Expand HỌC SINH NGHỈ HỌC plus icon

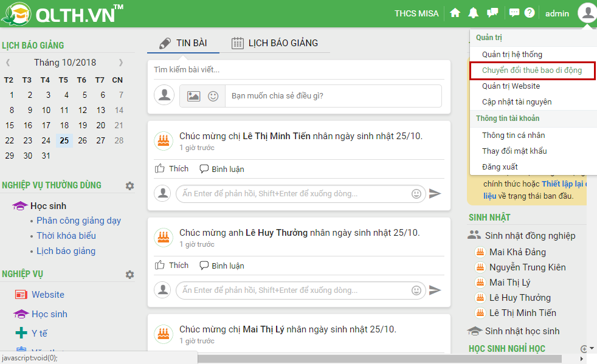(x=584, y=349)
